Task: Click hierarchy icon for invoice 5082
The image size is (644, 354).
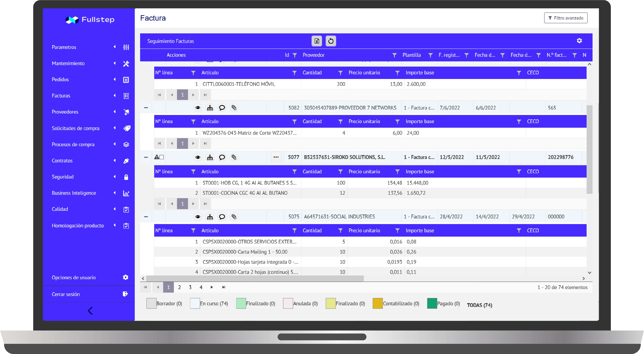Action: click(210, 108)
